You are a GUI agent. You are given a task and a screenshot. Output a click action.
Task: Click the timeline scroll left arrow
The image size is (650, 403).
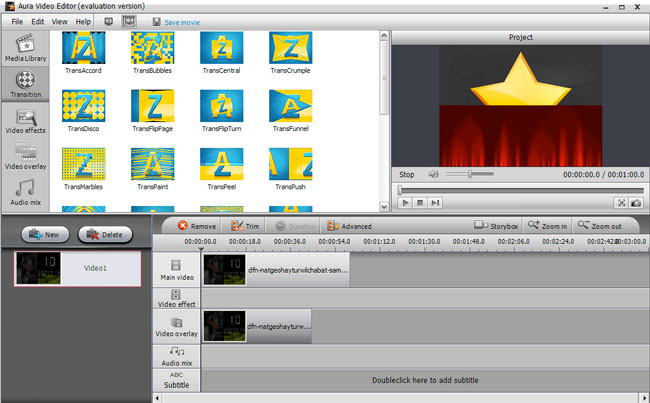pyautogui.click(x=157, y=398)
